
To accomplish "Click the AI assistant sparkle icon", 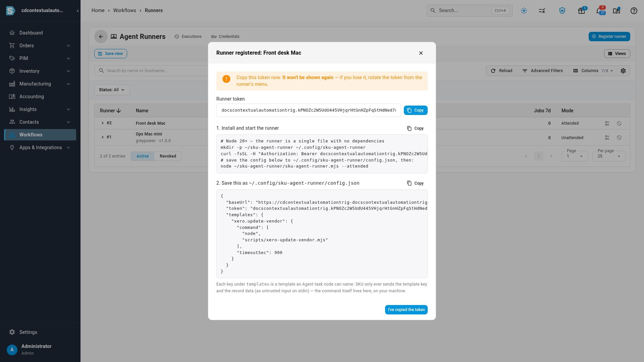I will [524, 11].
